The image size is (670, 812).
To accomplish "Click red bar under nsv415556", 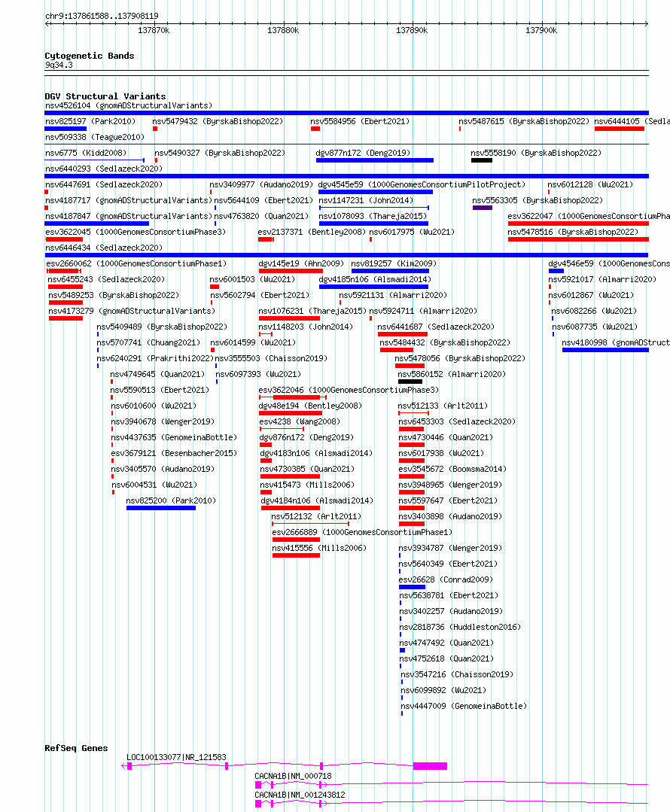I will (x=296, y=555).
